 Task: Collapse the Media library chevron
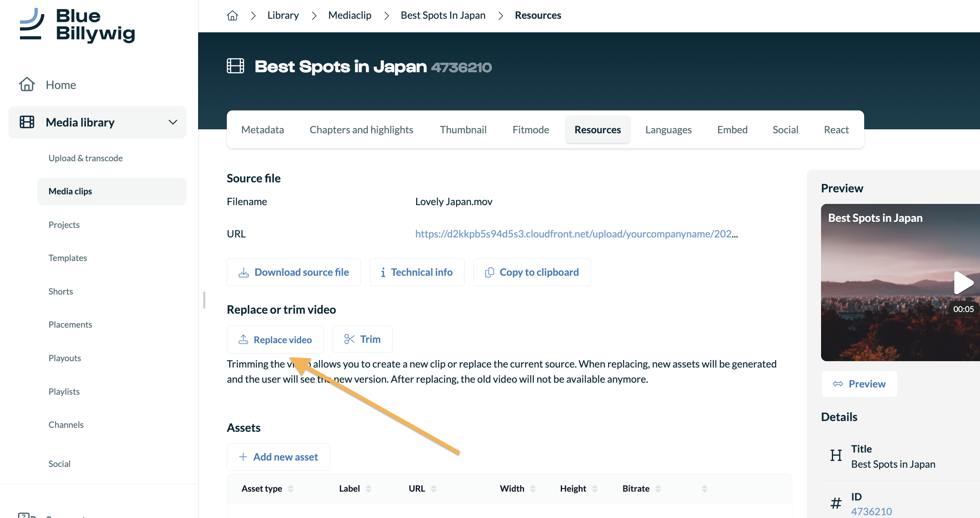173,122
